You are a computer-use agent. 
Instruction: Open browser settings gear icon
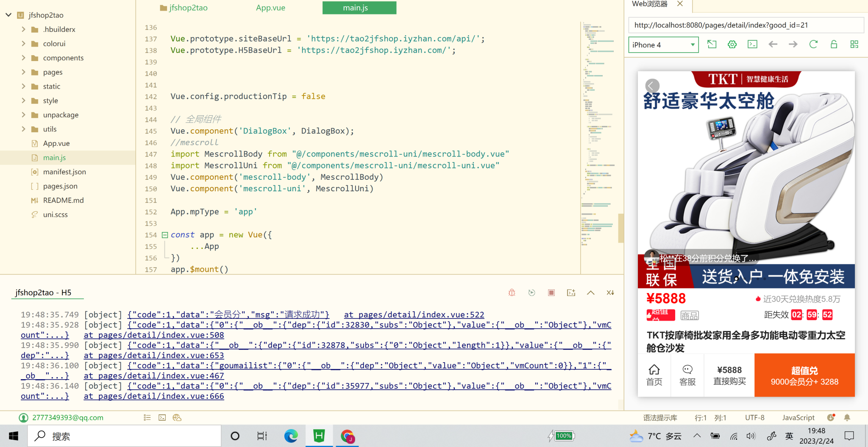coord(732,45)
